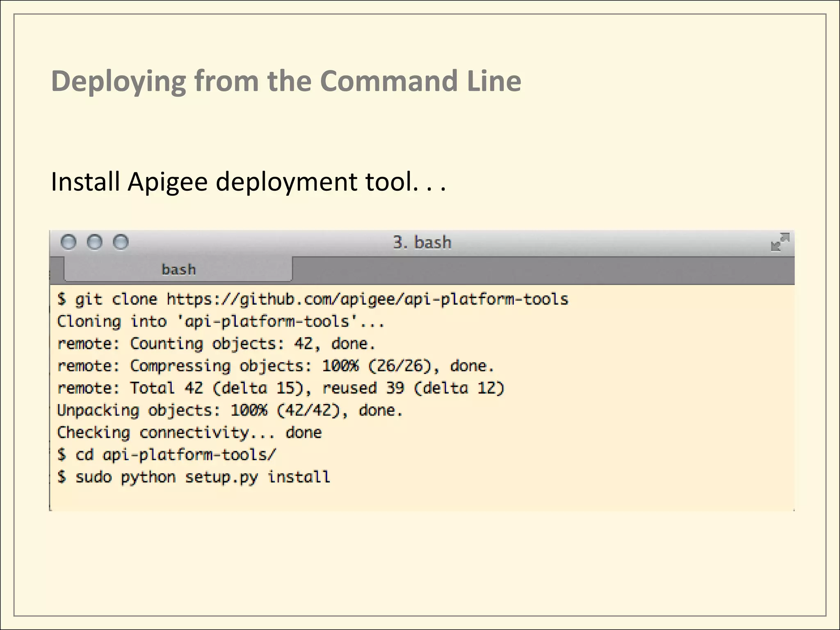
Task: Click the 'Deploying from the Command Line' heading
Action: coord(286,81)
